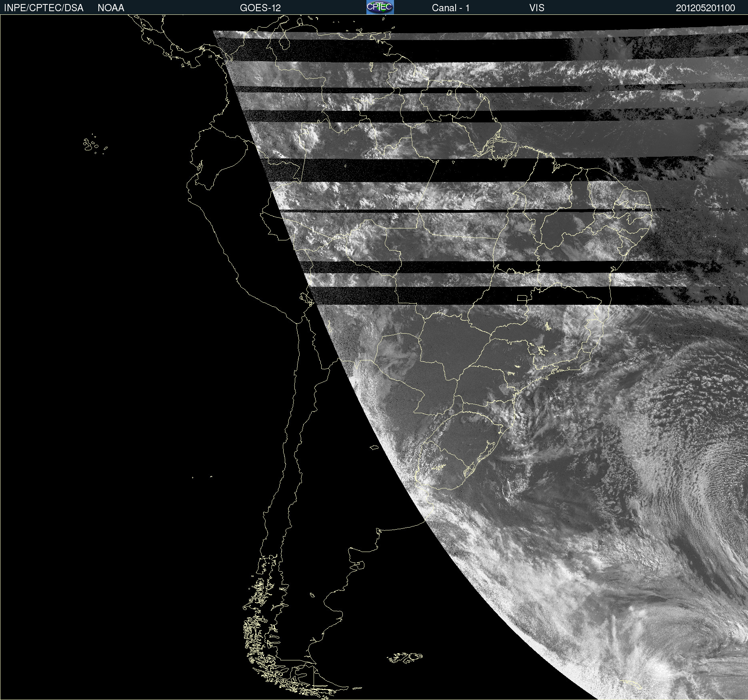Viewport: 748px width, 700px height.
Task: Click the GOES-12 satellite label
Action: pos(260,8)
